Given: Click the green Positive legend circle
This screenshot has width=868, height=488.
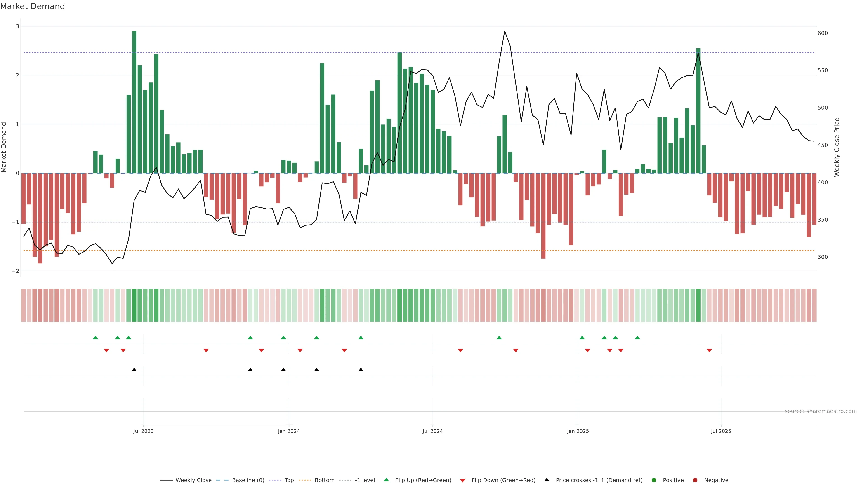Looking at the screenshot, I should 654,480.
